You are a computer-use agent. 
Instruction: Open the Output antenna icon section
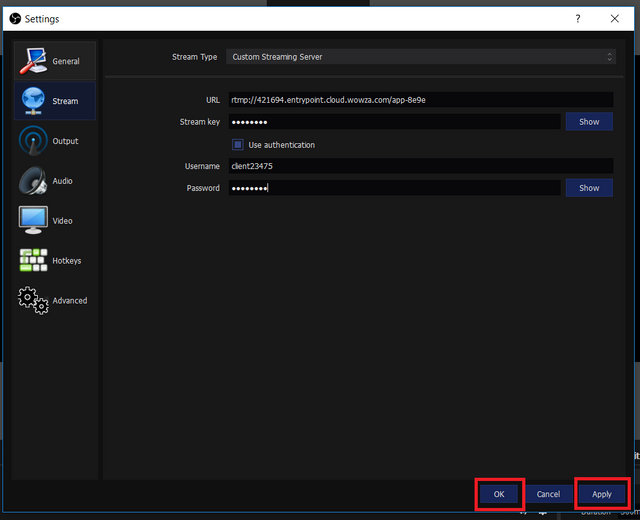coord(33,141)
